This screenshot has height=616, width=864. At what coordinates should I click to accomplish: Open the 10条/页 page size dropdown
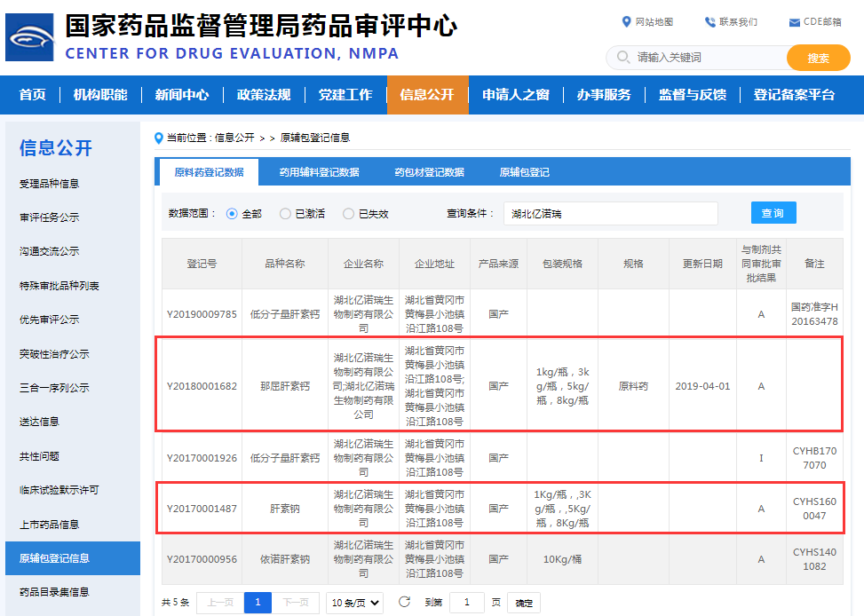point(354,603)
